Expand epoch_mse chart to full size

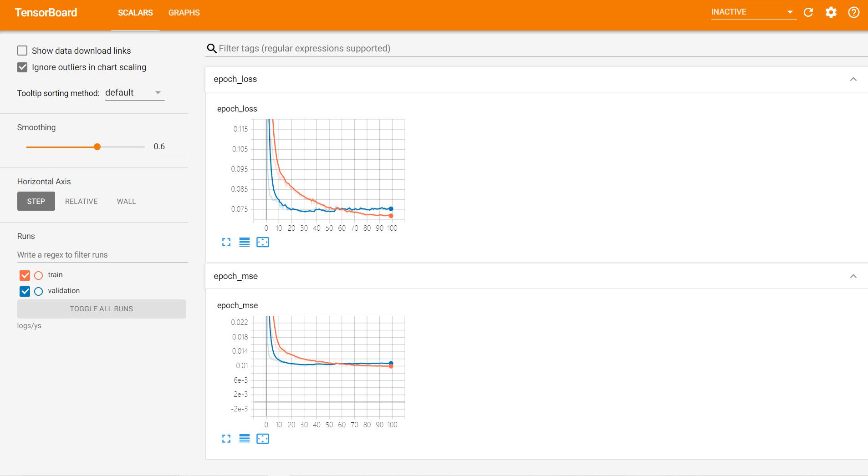tap(226, 439)
